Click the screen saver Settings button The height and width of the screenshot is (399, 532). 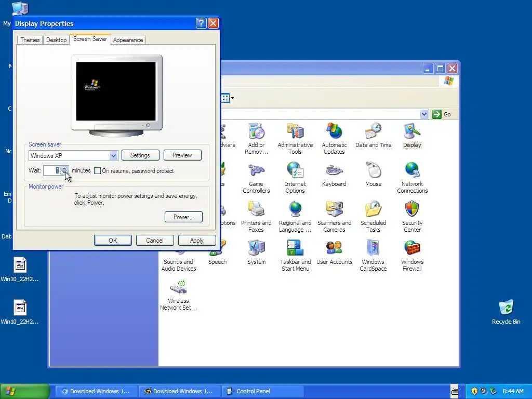[x=140, y=155]
